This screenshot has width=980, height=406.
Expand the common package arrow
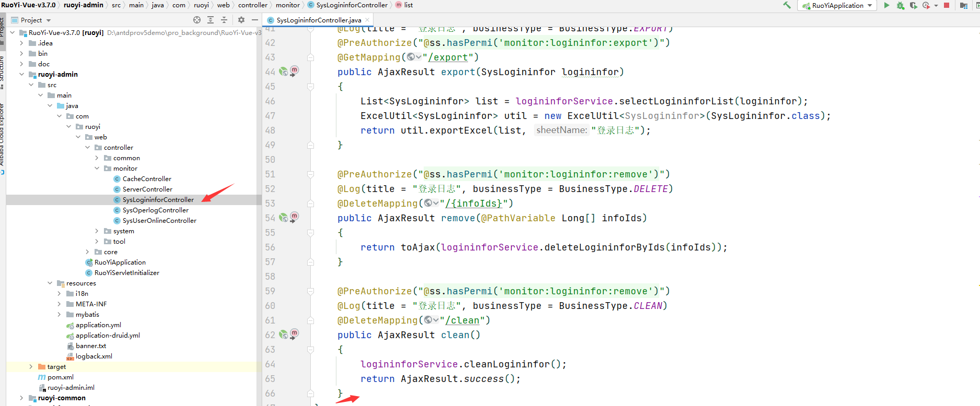(97, 158)
